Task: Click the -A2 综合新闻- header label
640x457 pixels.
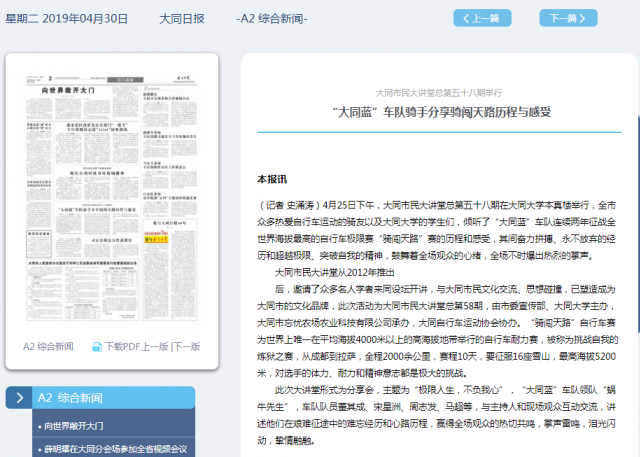Action: pyautogui.click(x=271, y=19)
